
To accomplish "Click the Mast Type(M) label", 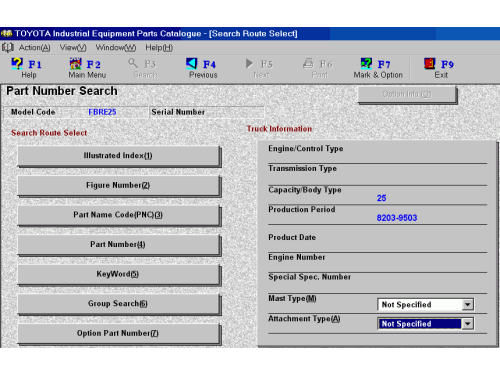I will (x=292, y=298).
